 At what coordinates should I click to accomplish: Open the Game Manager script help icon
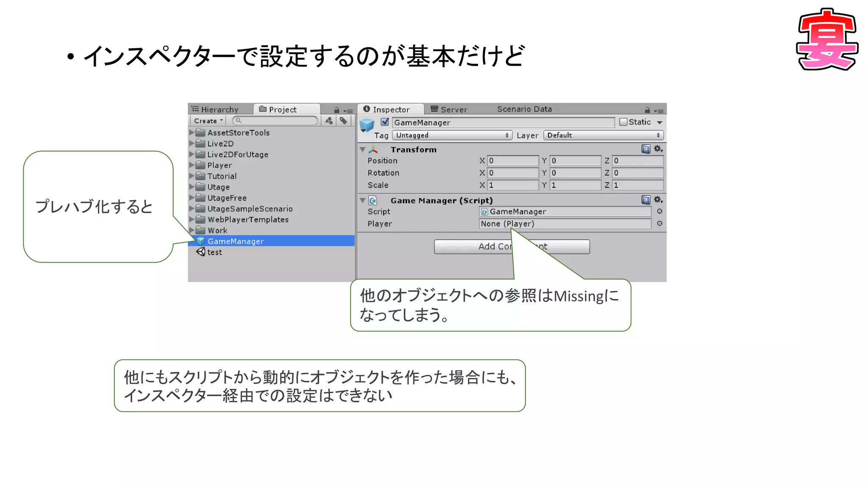(x=646, y=200)
